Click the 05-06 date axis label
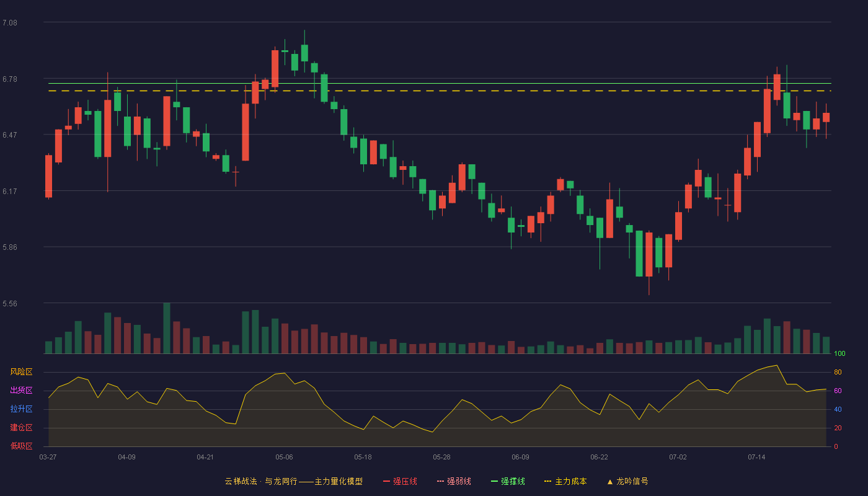 [x=284, y=457]
